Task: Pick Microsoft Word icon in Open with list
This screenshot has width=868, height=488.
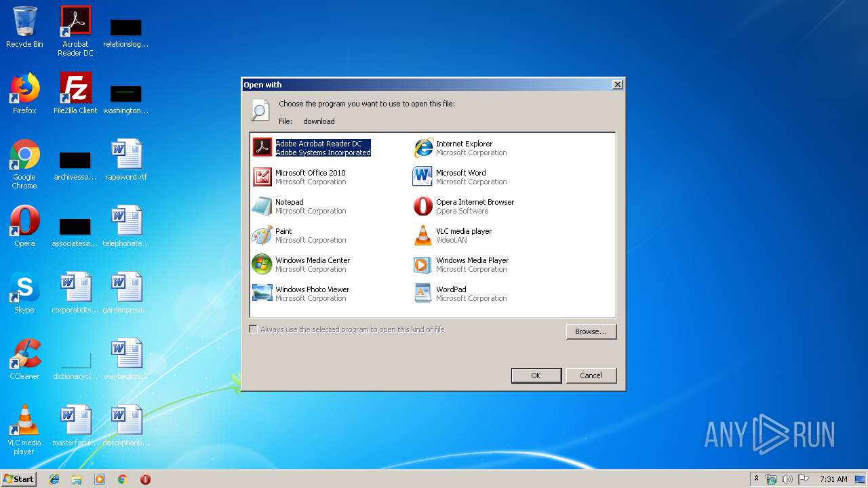Action: click(x=423, y=177)
